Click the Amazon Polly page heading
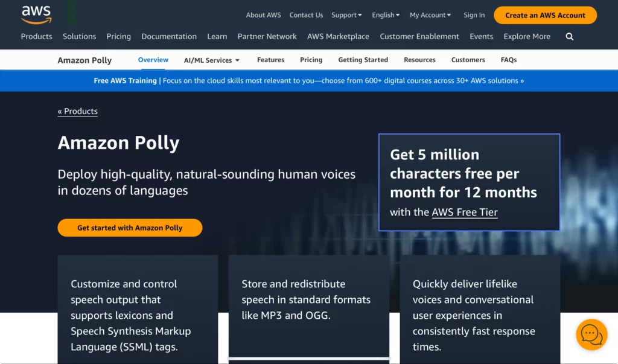Viewport: 618px width, 364px height. 119,142
